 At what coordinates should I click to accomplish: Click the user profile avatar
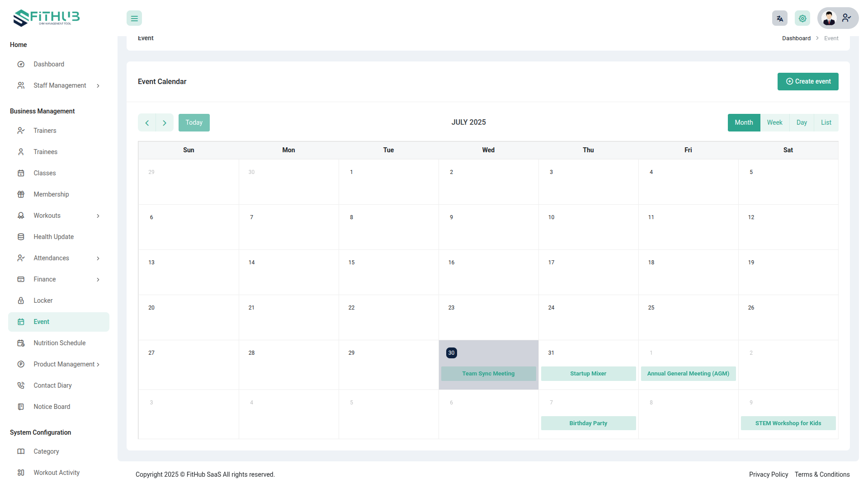(829, 19)
